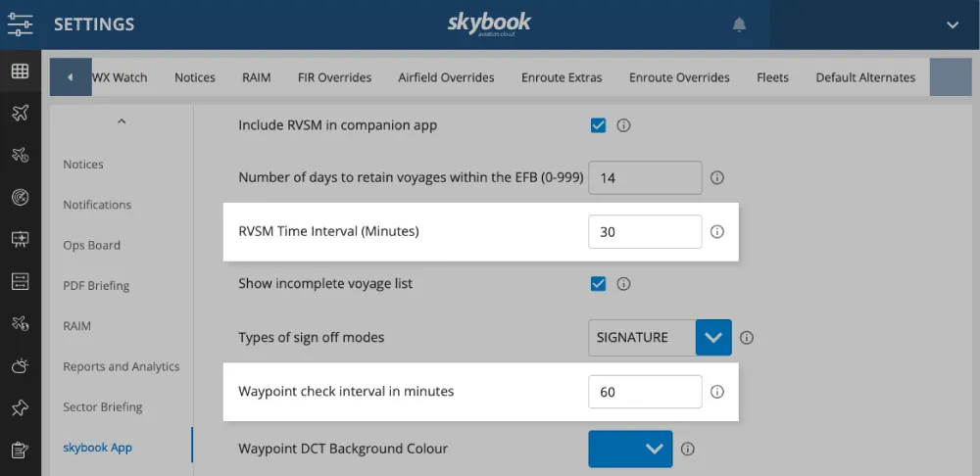Select the pin icon in sidebar

pyautogui.click(x=20, y=407)
